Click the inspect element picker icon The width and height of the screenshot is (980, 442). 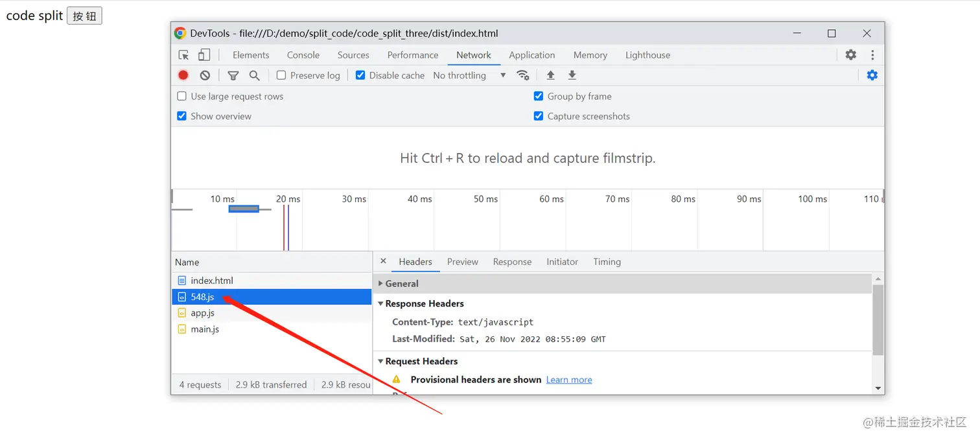coord(183,55)
